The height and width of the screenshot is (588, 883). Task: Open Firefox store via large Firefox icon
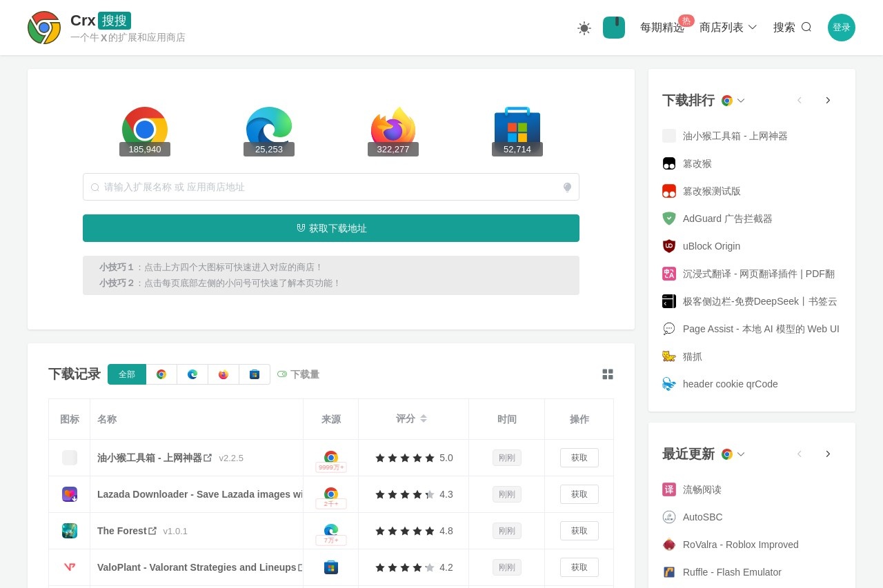[x=393, y=130]
